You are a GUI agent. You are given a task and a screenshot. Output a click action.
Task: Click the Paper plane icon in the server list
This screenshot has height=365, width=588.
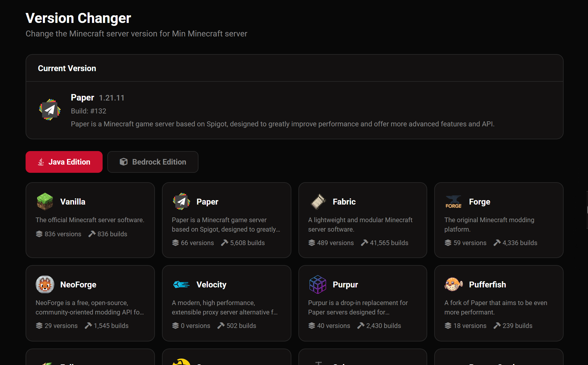181,202
